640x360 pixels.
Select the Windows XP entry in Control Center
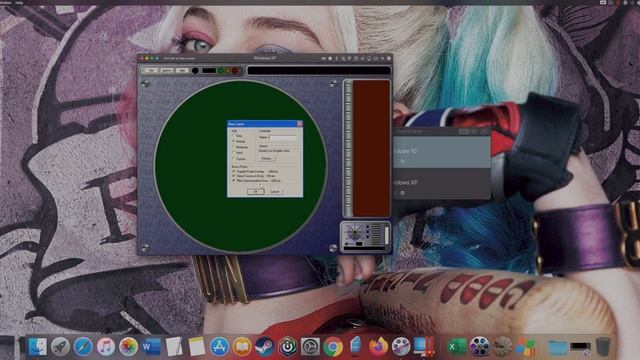442,184
